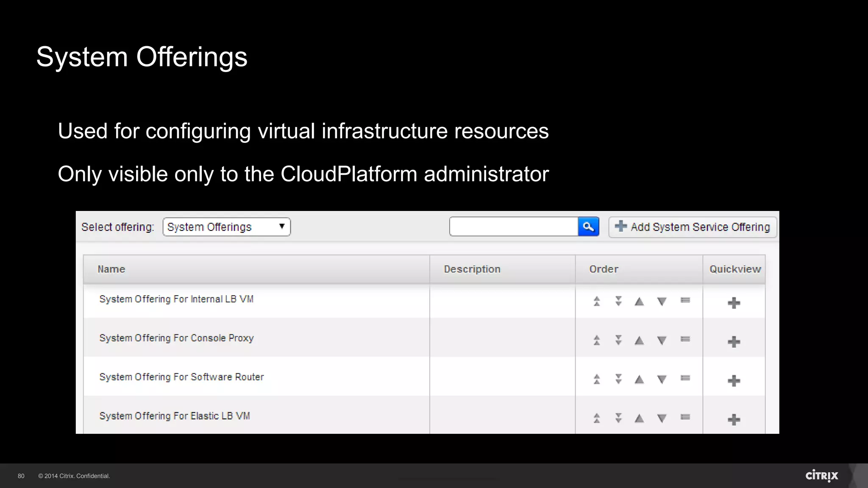Open System Offering For Console Proxy
This screenshot has width=868, height=488.
click(176, 338)
